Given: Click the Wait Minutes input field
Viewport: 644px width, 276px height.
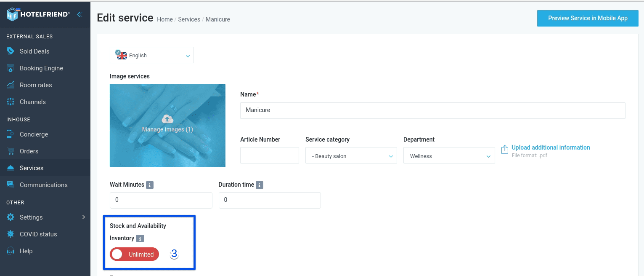Looking at the screenshot, I should coord(161,200).
